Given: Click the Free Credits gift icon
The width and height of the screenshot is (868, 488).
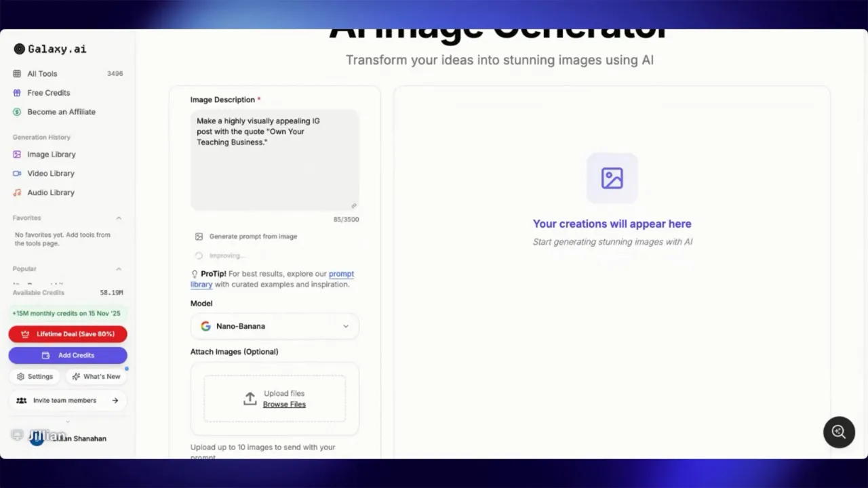Looking at the screenshot, I should click(16, 92).
